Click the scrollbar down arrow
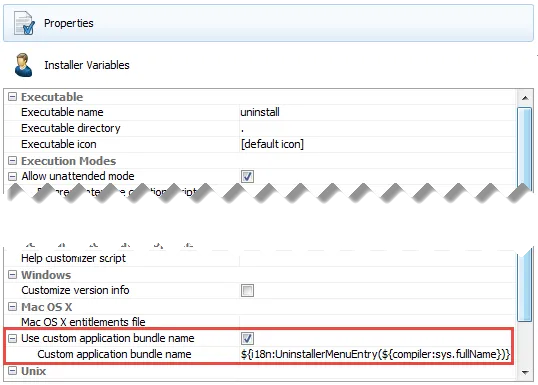Screen dimensions: 538x385 click(525, 372)
